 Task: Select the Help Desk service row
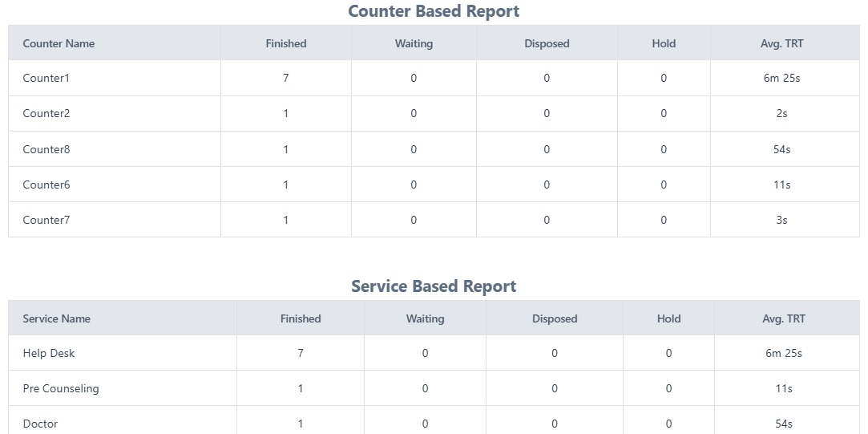[49, 353]
